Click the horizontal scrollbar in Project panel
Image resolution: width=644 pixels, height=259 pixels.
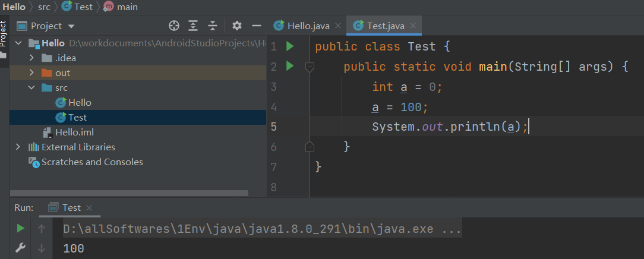click(x=129, y=192)
